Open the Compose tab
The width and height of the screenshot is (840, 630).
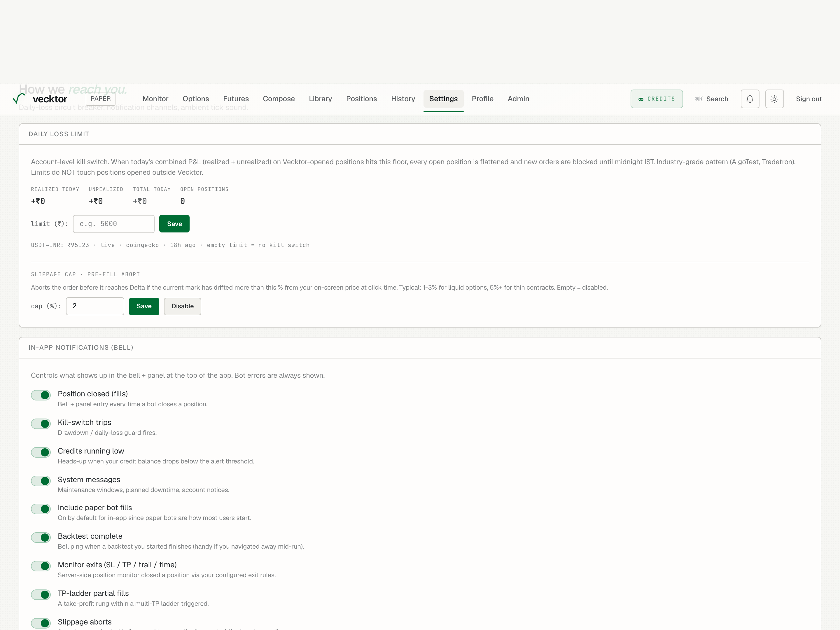pyautogui.click(x=279, y=99)
